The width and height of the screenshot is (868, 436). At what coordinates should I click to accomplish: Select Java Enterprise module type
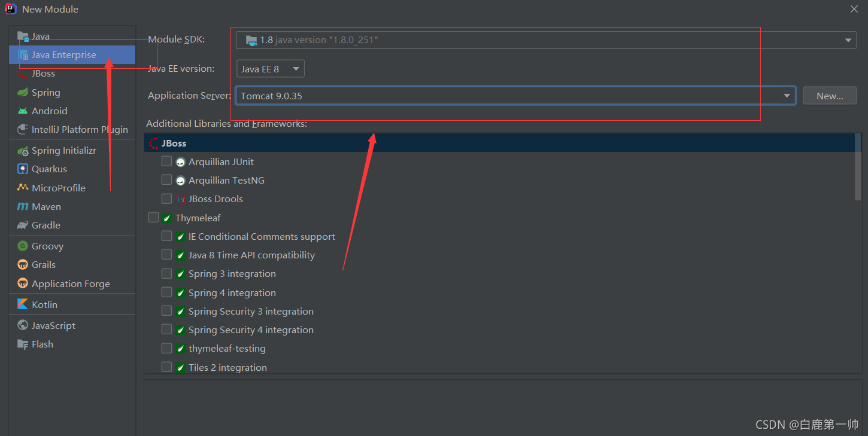(x=72, y=54)
